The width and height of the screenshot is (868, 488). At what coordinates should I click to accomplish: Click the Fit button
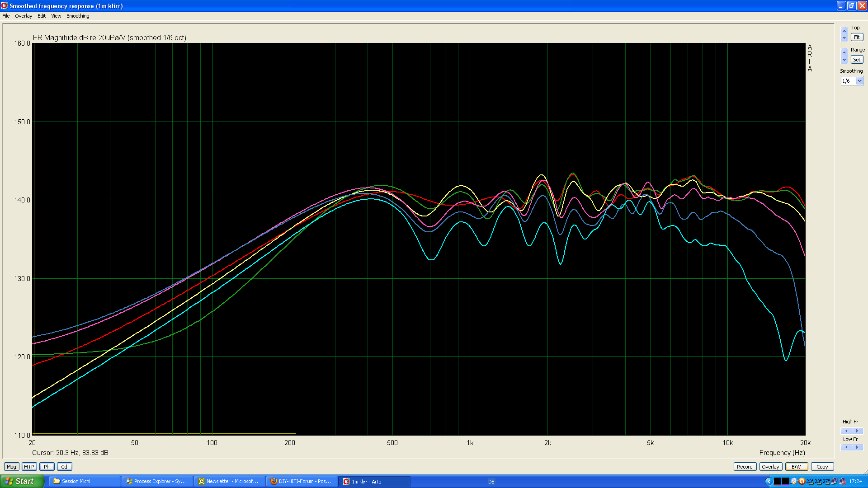pyautogui.click(x=857, y=38)
